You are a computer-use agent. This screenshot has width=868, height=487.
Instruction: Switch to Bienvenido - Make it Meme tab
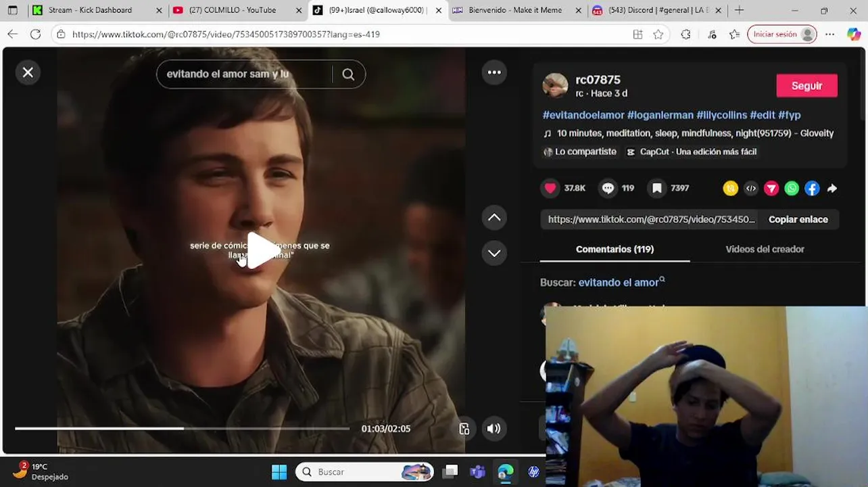click(x=514, y=10)
